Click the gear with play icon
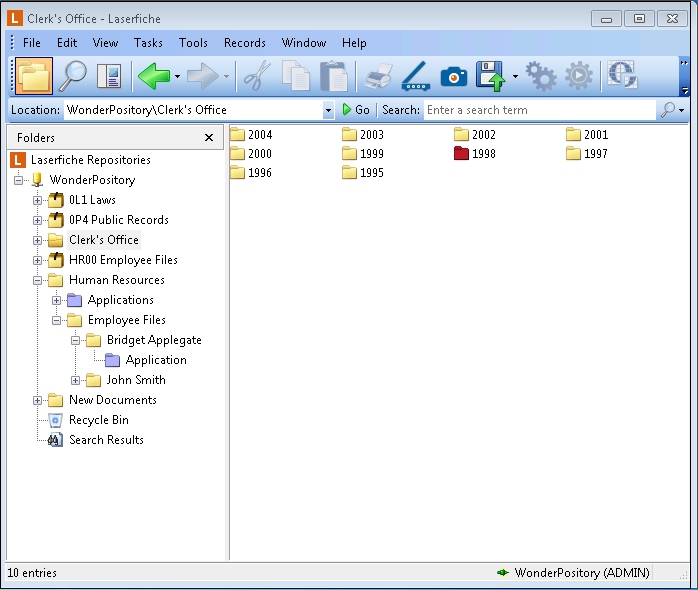Image resolution: width=698 pixels, height=590 pixels. pyautogui.click(x=579, y=76)
